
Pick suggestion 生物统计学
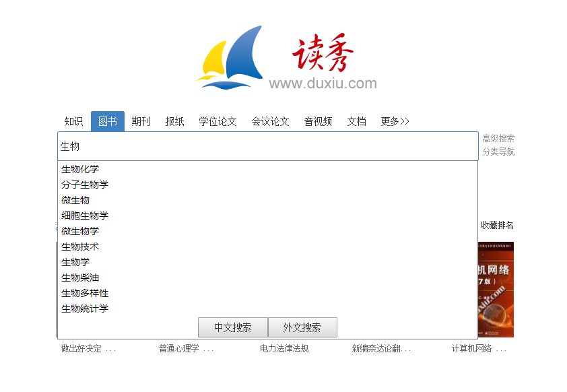(x=267, y=309)
